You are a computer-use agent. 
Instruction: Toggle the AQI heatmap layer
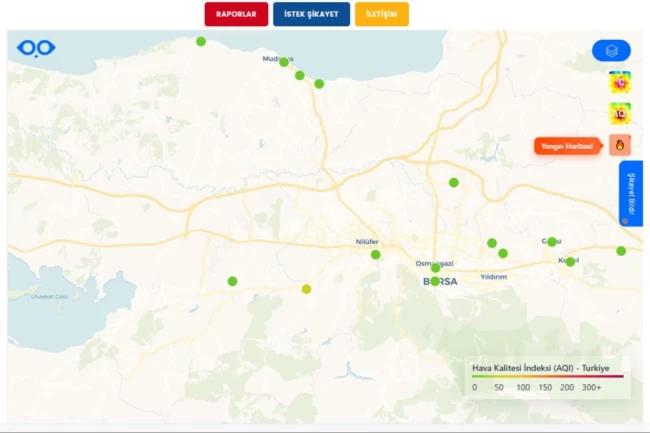[x=619, y=114]
